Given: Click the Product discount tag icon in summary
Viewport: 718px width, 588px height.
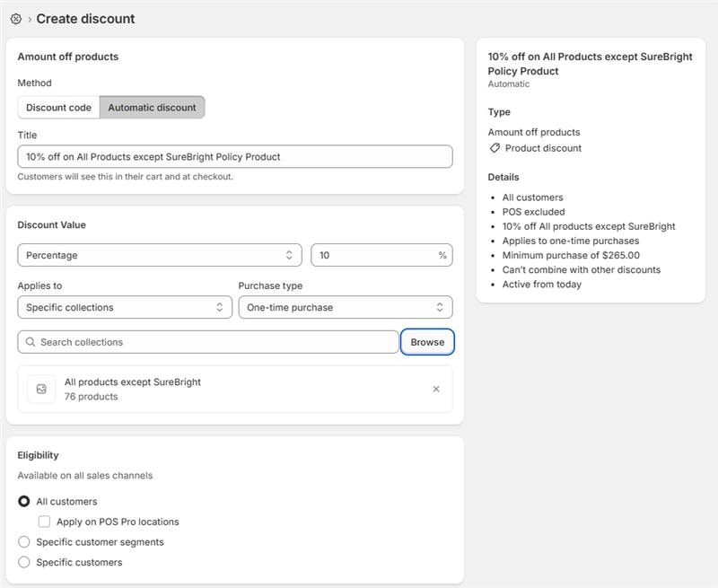Looking at the screenshot, I should (496, 148).
